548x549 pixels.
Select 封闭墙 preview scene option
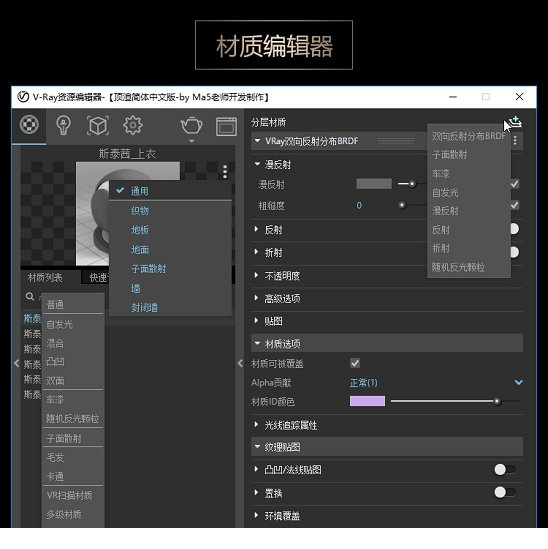144,308
